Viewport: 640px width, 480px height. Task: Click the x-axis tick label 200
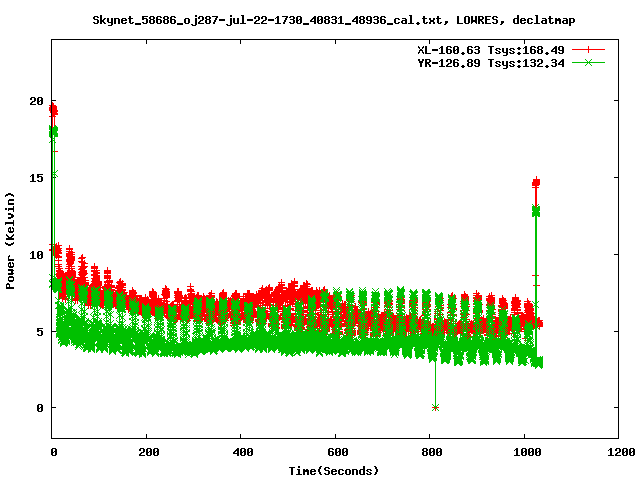[149, 452]
